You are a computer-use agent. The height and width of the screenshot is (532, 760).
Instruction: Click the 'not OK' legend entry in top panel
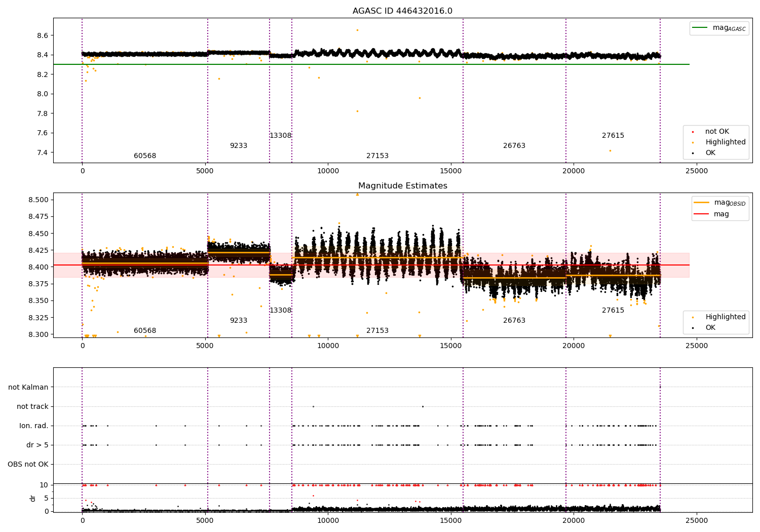711,132
